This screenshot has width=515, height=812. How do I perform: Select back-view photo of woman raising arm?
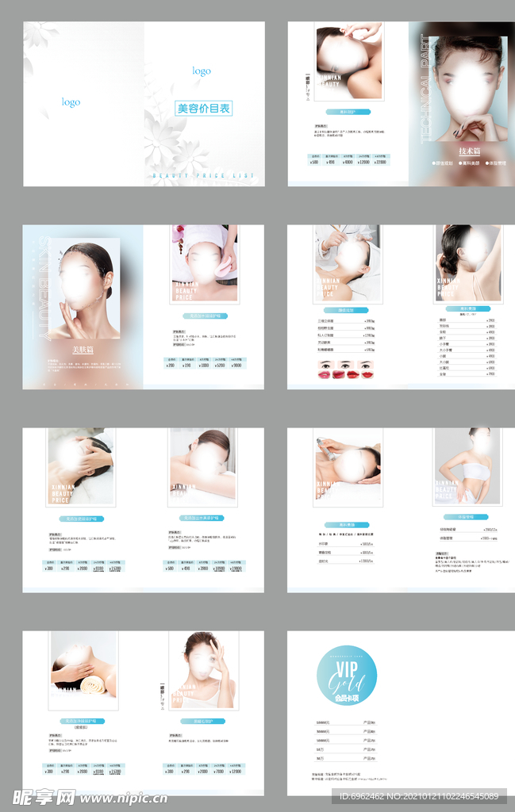(x=467, y=263)
